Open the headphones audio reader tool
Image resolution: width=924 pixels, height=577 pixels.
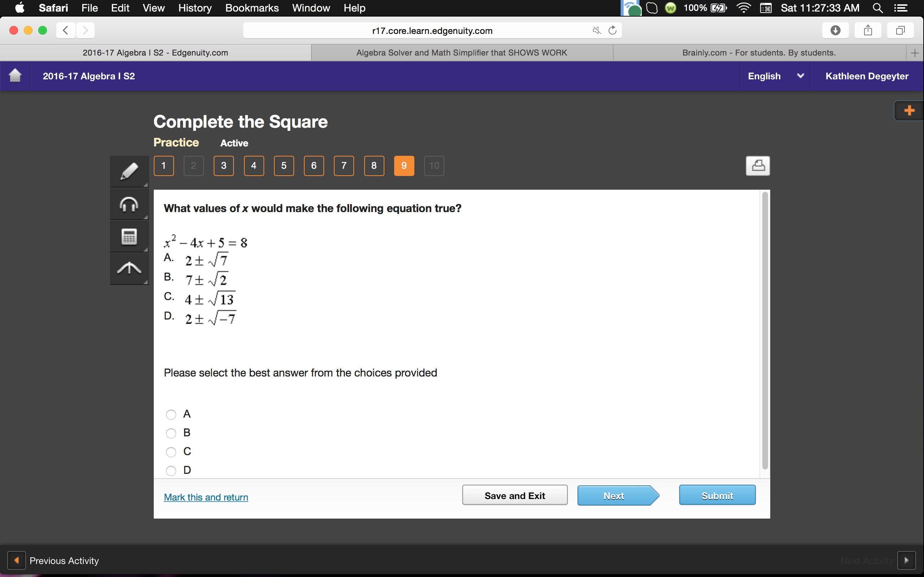click(x=129, y=204)
